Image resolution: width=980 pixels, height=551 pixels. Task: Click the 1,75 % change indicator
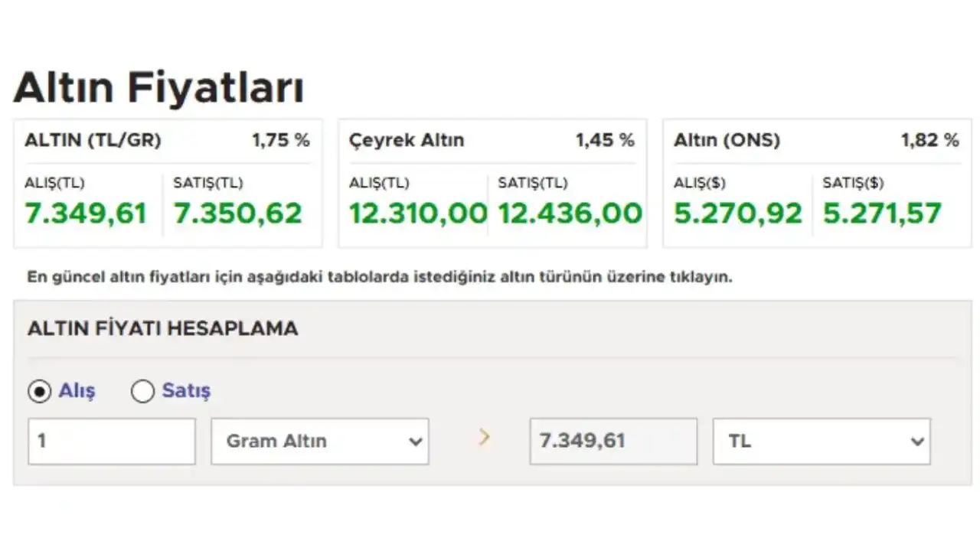pos(281,140)
